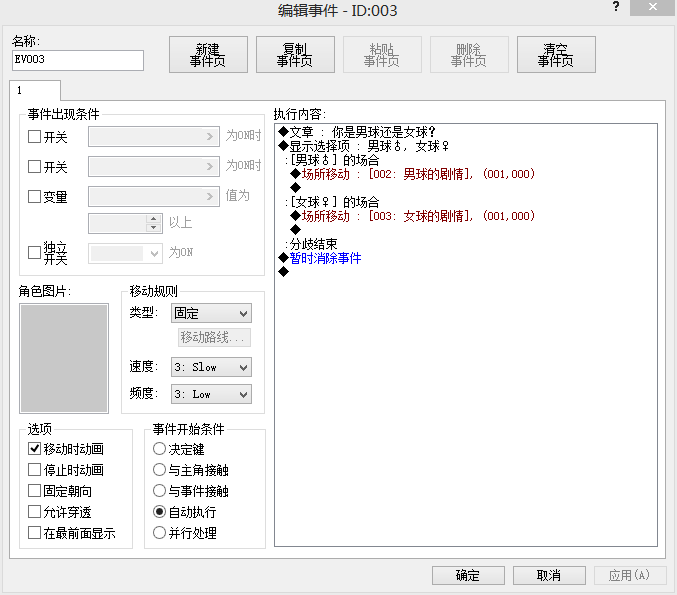Click the help question mark icon
The height and width of the screenshot is (595, 677).
click(616, 7)
